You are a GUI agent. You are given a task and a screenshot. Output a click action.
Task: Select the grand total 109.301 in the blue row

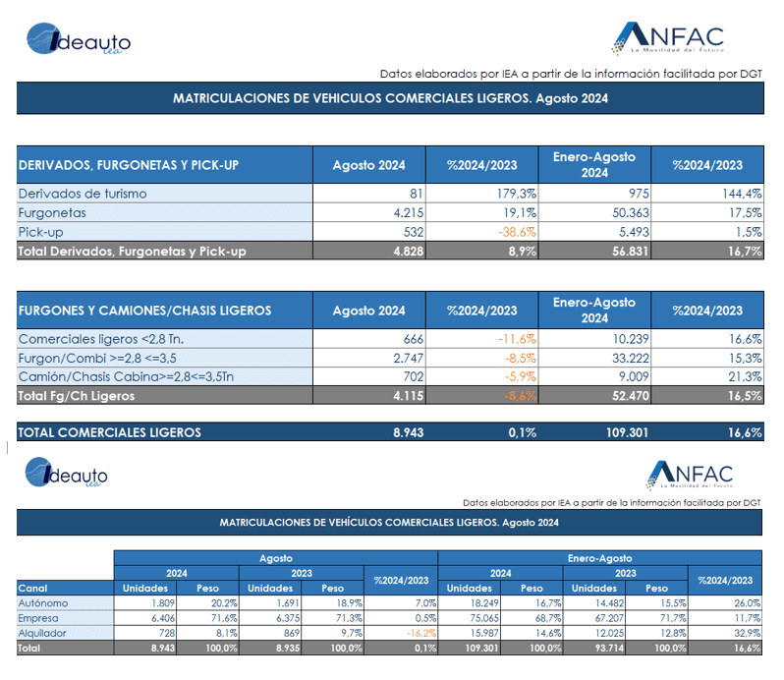click(x=627, y=432)
